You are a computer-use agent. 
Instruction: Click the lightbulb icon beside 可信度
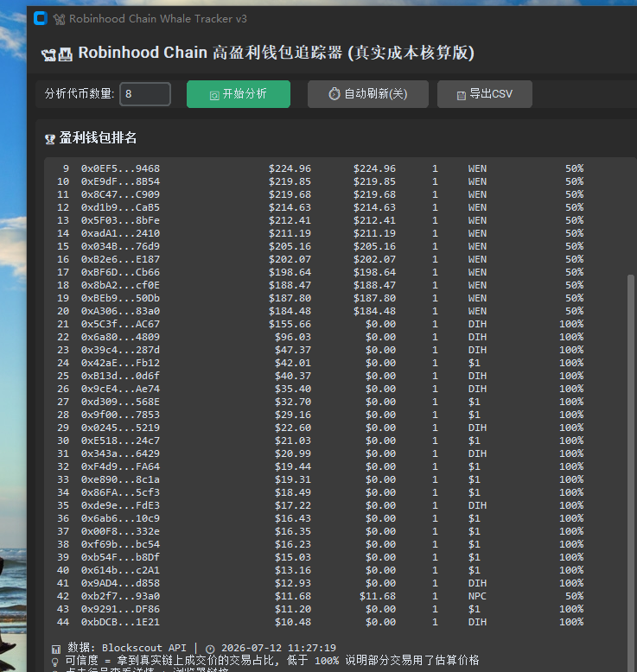pyautogui.click(x=55, y=662)
